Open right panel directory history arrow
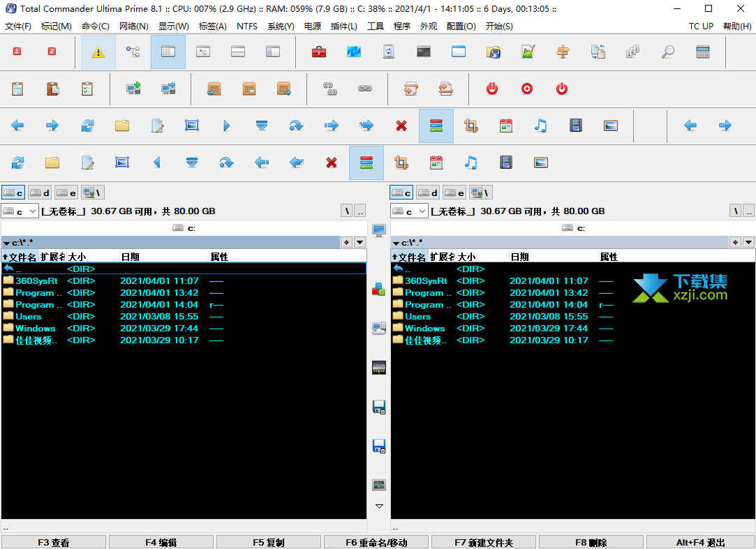Image resolution: width=756 pixels, height=549 pixels. [748, 243]
